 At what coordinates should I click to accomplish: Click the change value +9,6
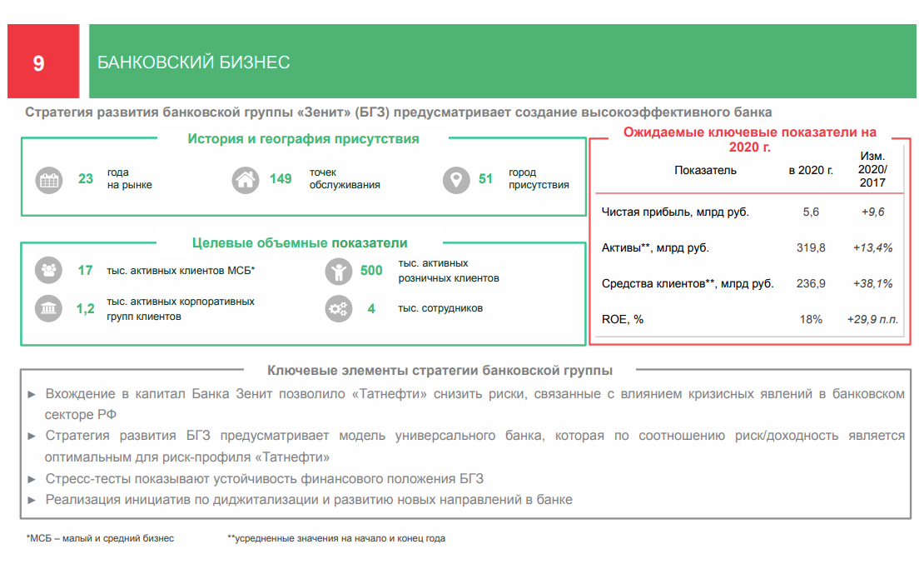coord(872,212)
